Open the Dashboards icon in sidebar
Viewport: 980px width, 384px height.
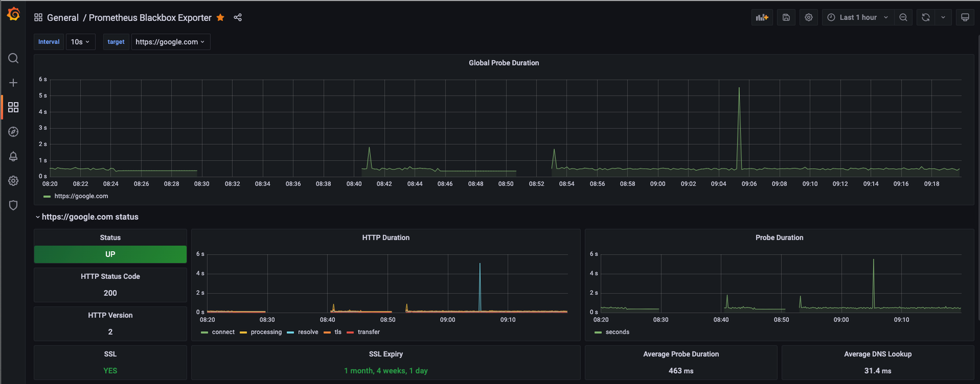click(x=13, y=107)
